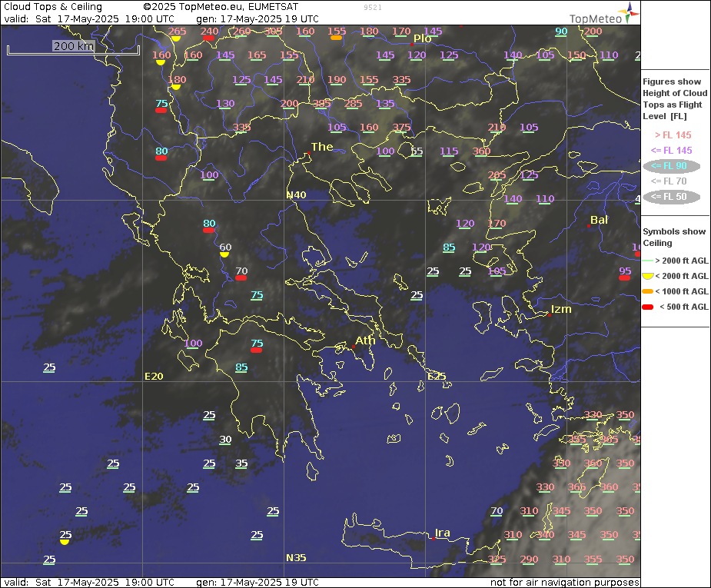Click the '9521' number in header
Screen dimensions: 711x588
click(373, 8)
